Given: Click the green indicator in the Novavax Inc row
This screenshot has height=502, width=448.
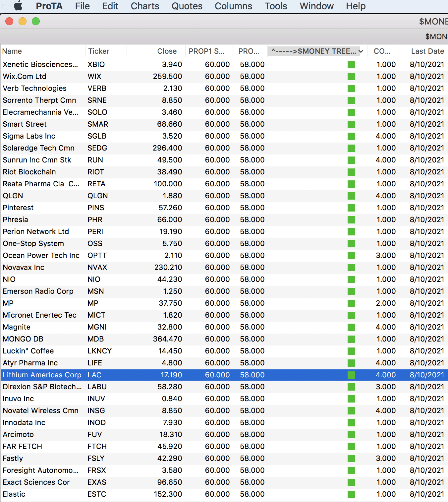Looking at the screenshot, I should (351, 268).
